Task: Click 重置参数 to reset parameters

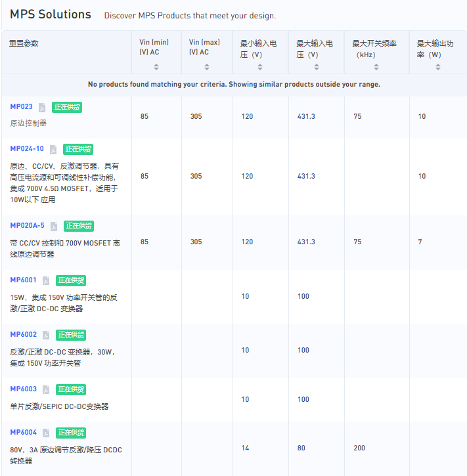Action: [24, 43]
